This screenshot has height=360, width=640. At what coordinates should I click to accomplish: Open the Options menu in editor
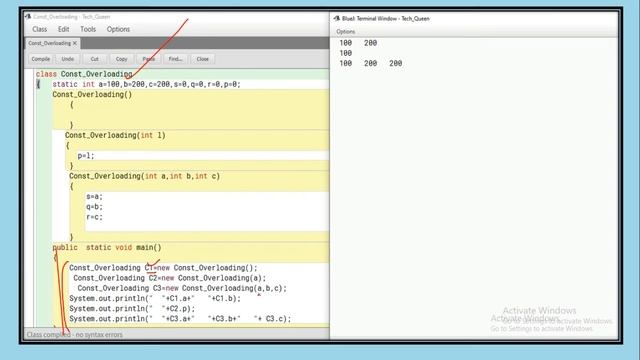[118, 29]
